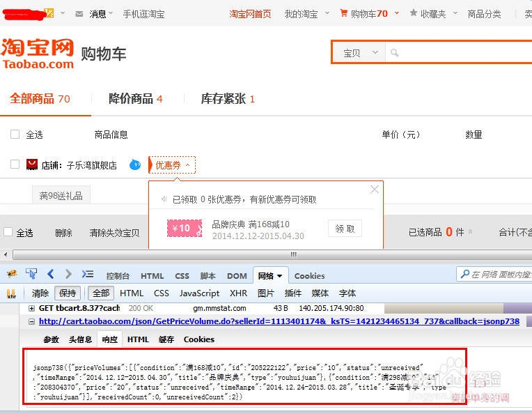Screen dimensions: 532x414
Task: Open the HTML Firebug panel tab
Action: click(x=152, y=276)
